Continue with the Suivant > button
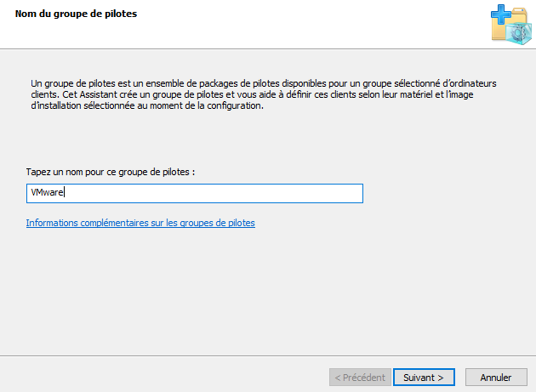Screen dimensions: 536x392 tap(424, 378)
